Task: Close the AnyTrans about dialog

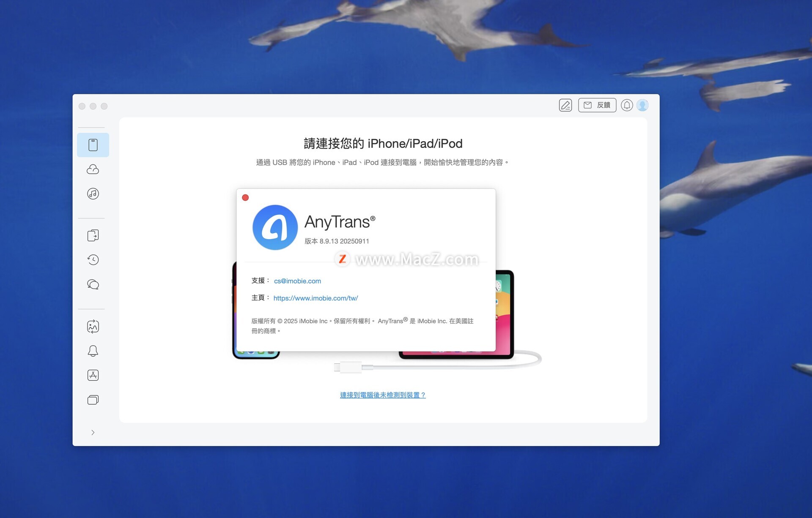Action: tap(245, 197)
